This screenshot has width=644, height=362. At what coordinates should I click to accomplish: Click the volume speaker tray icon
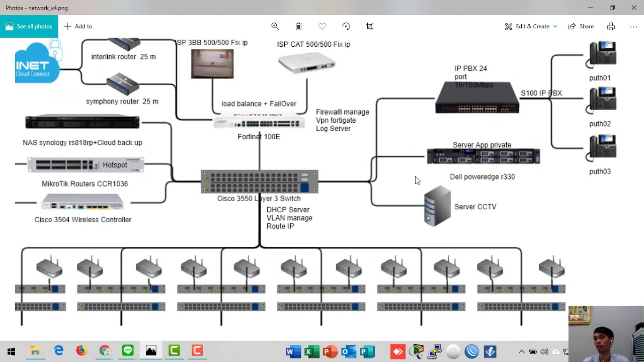(544, 351)
